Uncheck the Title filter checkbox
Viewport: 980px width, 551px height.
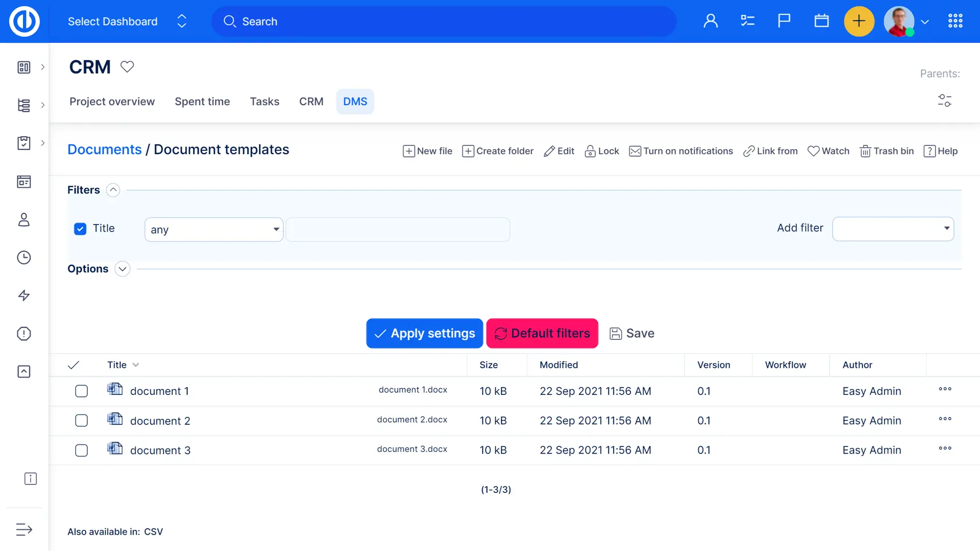pyautogui.click(x=80, y=229)
